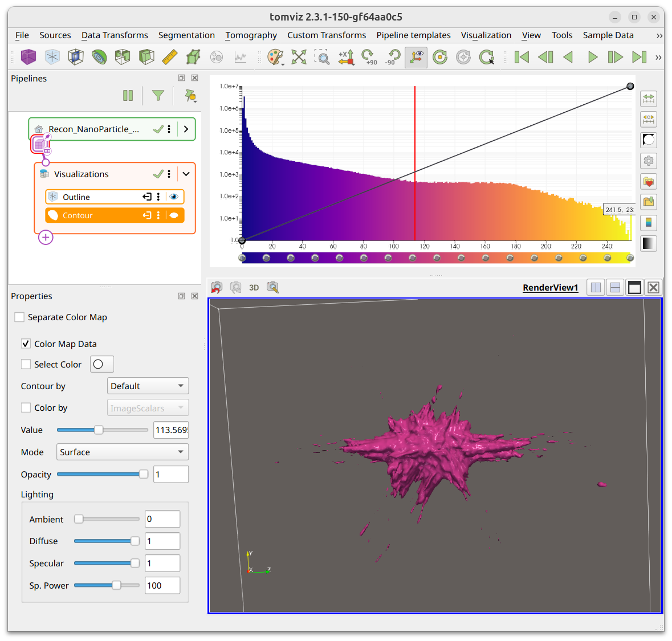Expand the Recon_NanoParticle data source chevron
Screen dimensions: 672x641
pos(186,129)
